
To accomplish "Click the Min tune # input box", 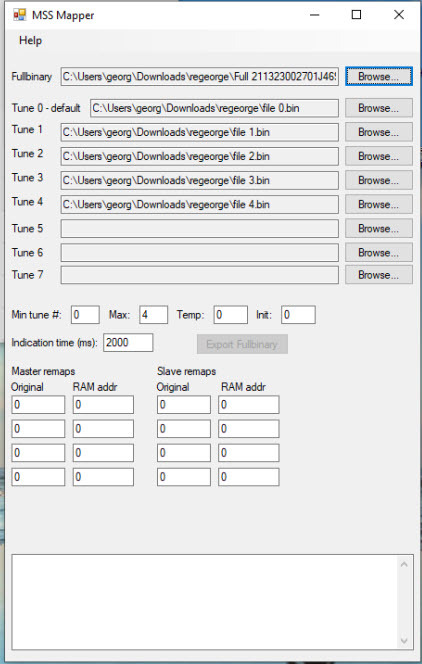I will [85, 315].
